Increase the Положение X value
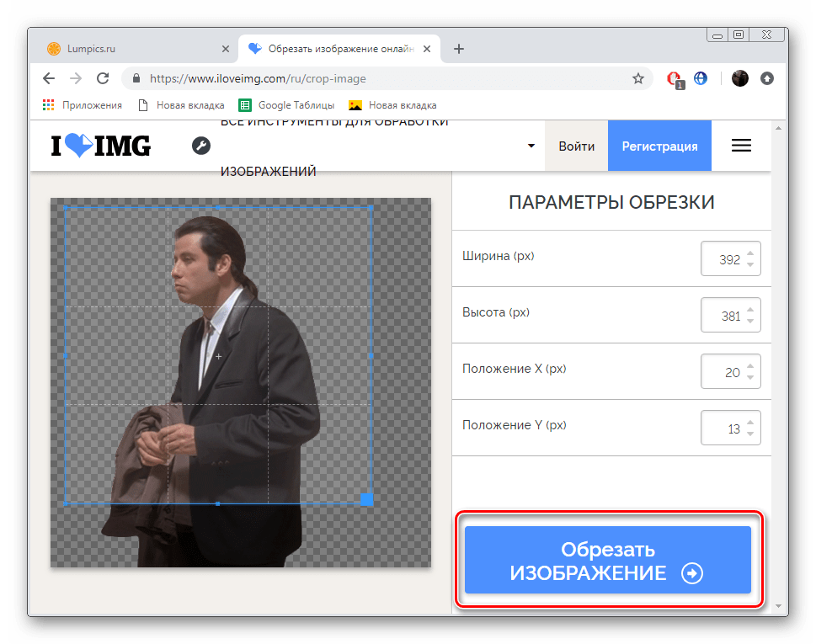 [750, 366]
